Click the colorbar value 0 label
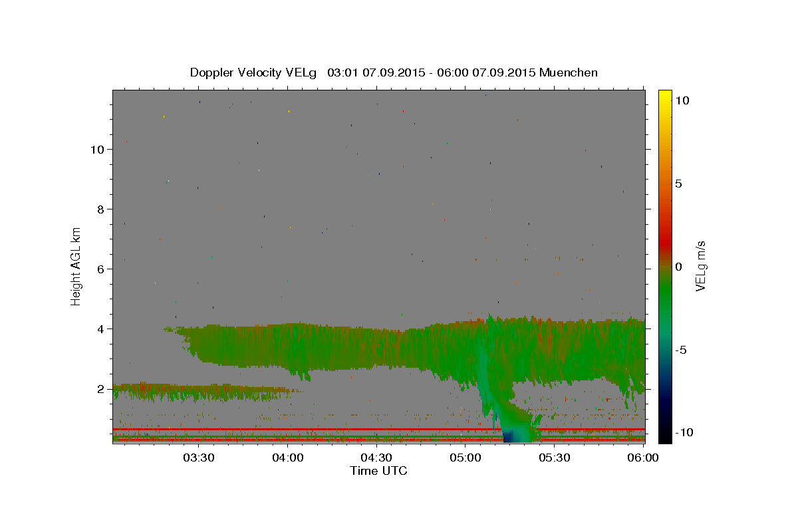Screen dimensions: 798x532 (679, 267)
